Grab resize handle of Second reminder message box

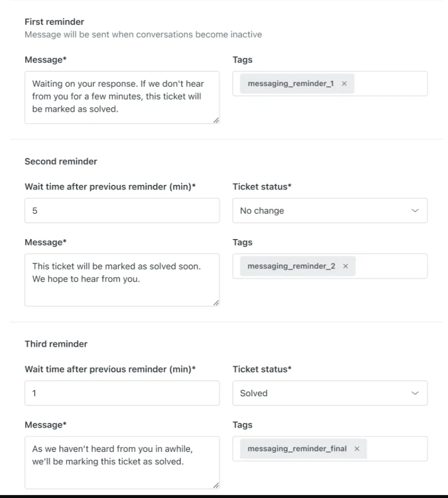(x=216, y=303)
